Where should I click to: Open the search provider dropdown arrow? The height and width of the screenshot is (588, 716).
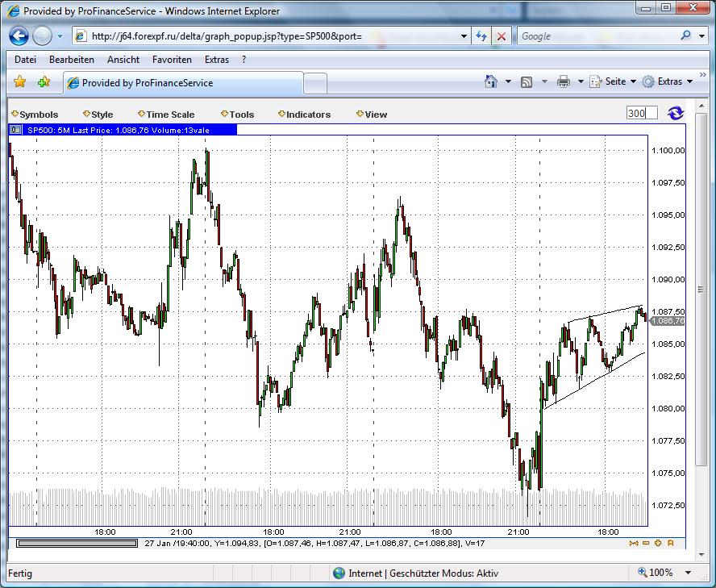tap(701, 35)
